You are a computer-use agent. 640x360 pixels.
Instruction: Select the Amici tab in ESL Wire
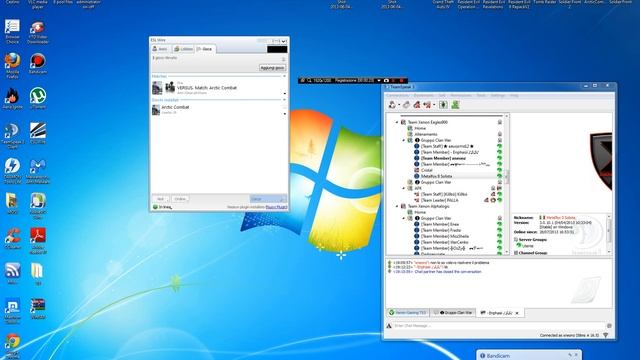click(x=160, y=49)
